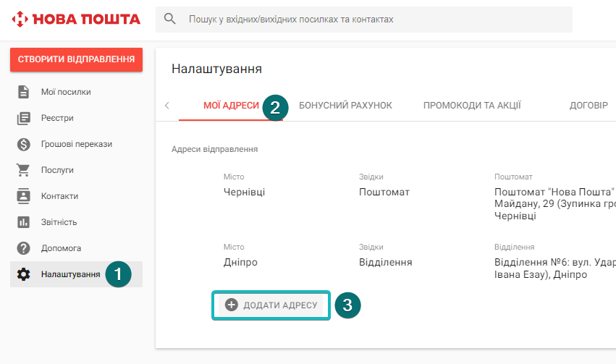The width and height of the screenshot is (616, 364).
Task: Click the shopping cart Послуги icon
Action: click(x=24, y=170)
